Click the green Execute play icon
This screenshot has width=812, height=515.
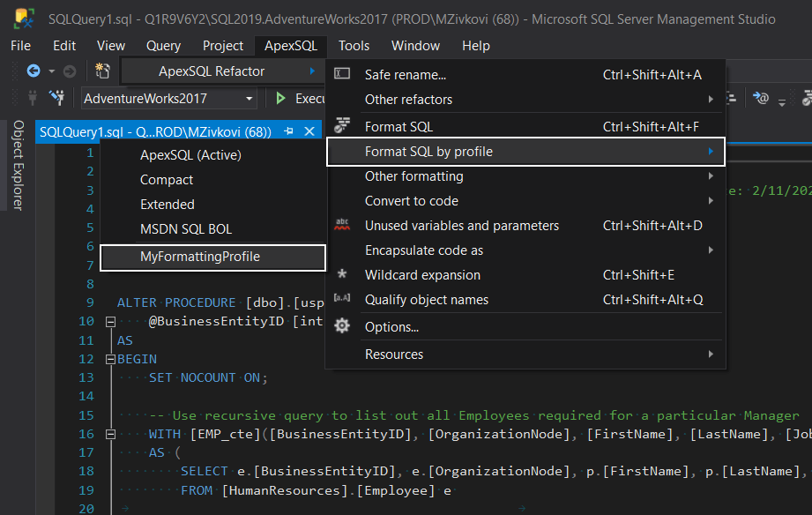point(282,98)
